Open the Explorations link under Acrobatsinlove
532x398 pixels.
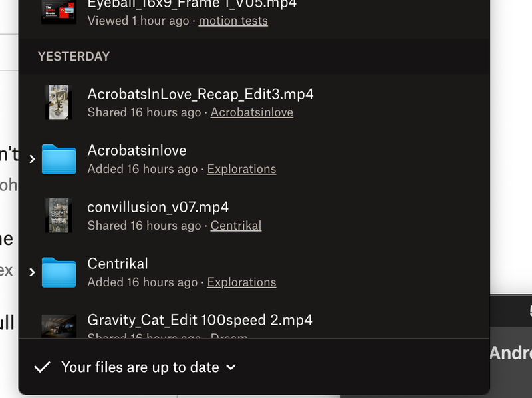pyautogui.click(x=241, y=169)
